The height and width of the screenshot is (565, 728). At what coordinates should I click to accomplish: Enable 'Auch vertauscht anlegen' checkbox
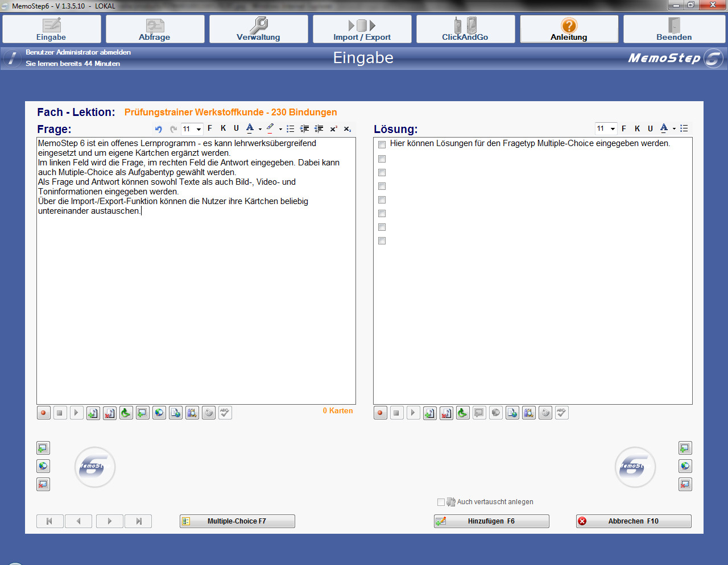[441, 502]
